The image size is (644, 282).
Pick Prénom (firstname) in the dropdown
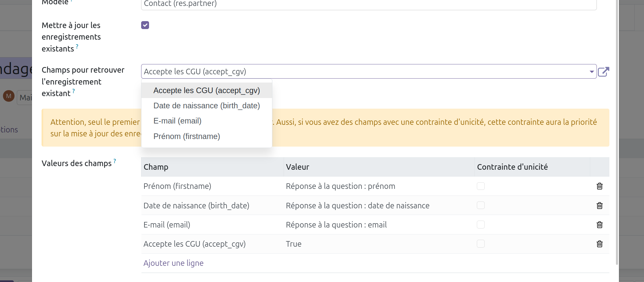click(x=187, y=136)
